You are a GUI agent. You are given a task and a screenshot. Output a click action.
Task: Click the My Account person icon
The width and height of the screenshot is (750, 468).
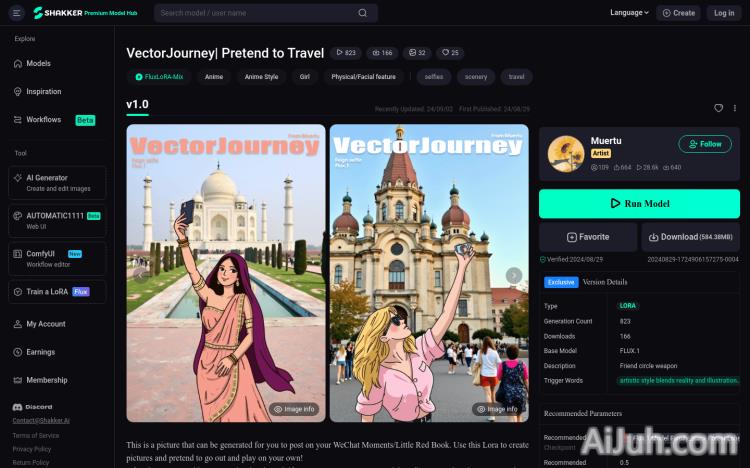18,324
